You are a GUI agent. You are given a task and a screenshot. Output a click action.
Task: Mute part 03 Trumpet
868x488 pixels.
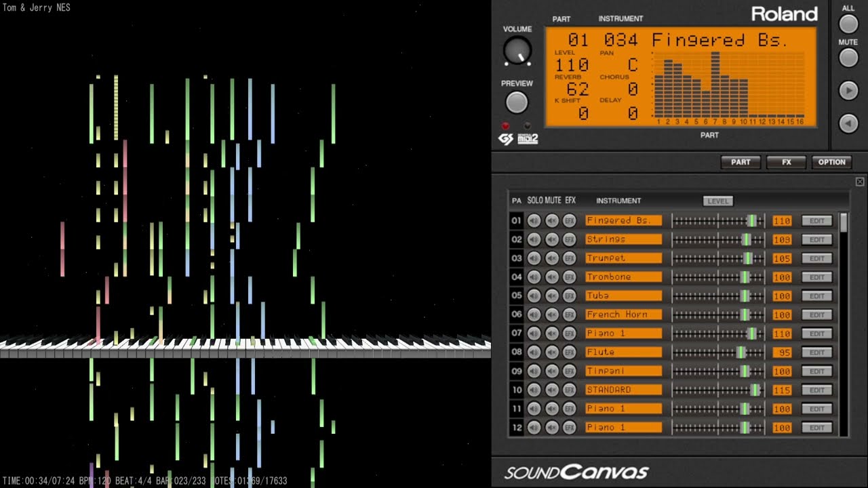(552, 258)
